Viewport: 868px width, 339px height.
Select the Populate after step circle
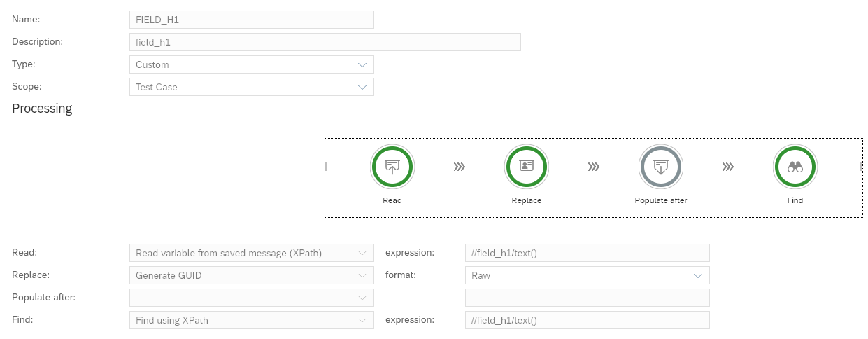pyautogui.click(x=661, y=167)
